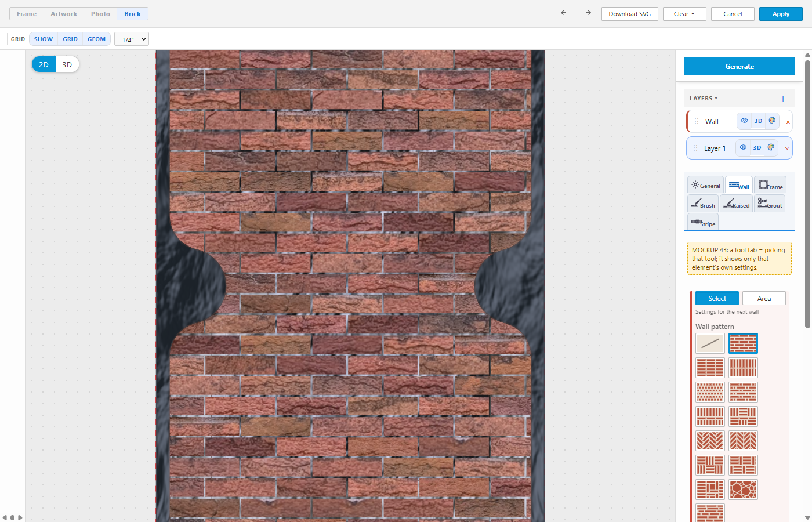This screenshot has width=812, height=522.
Task: Toggle grid SHOW option
Action: pos(43,39)
